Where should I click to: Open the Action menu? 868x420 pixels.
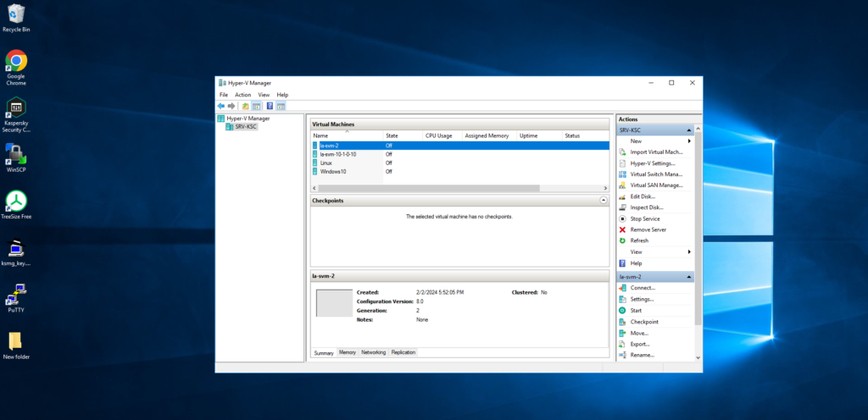pyautogui.click(x=243, y=95)
